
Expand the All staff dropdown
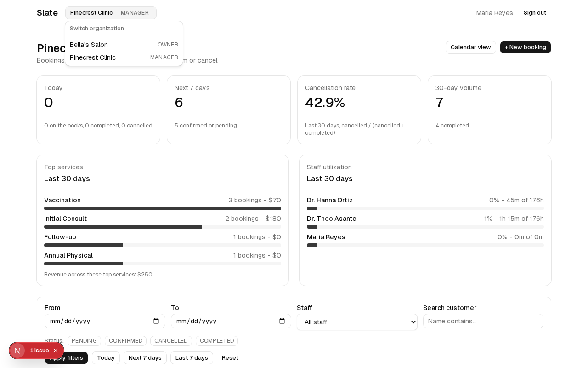pyautogui.click(x=357, y=322)
